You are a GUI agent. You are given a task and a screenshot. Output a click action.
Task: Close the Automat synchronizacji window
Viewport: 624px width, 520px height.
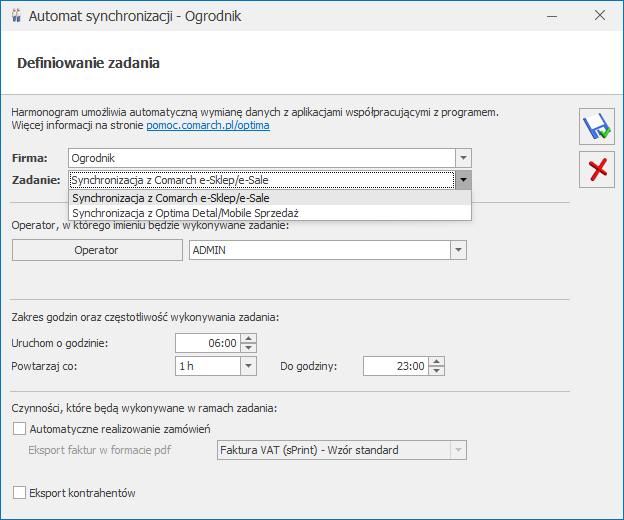[x=600, y=16]
